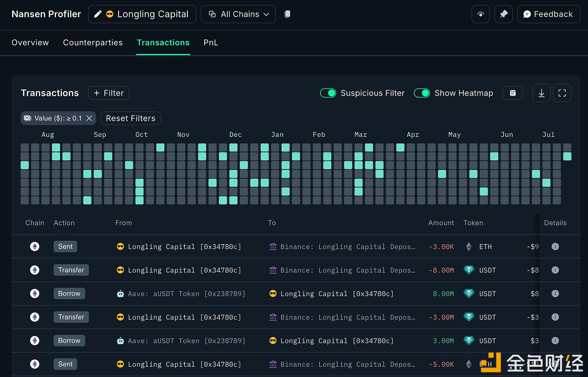Screen dimensions: 588x377
Task: Click the fullscreen expand icon
Action: coord(562,93)
